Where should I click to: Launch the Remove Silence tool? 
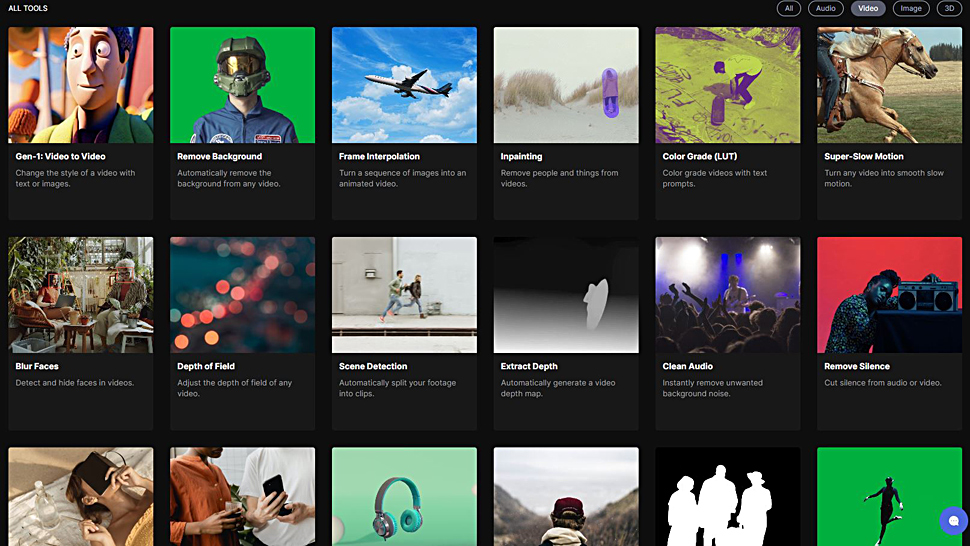890,333
